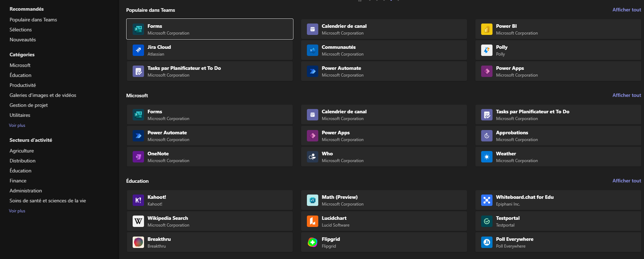Select the Productivité category
644x259 pixels.
pos(23,85)
